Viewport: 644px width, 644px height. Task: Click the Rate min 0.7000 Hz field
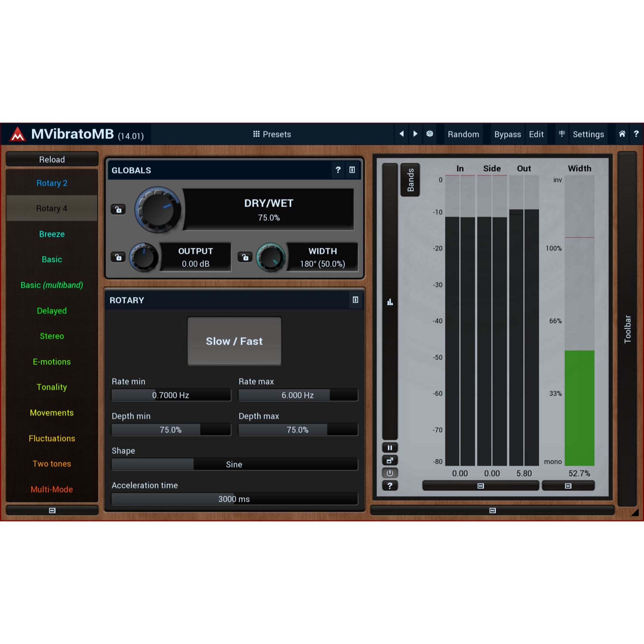point(171,395)
